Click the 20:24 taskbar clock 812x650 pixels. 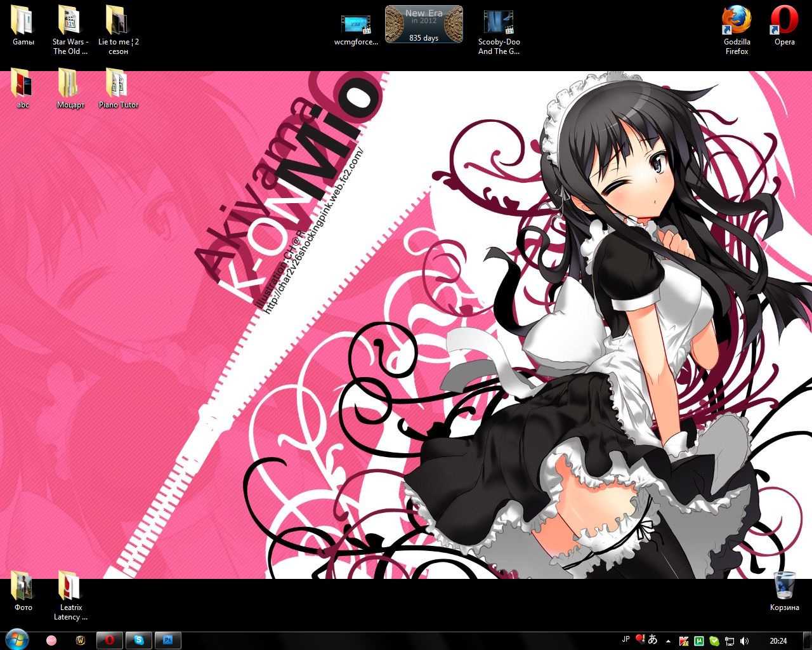click(x=778, y=641)
